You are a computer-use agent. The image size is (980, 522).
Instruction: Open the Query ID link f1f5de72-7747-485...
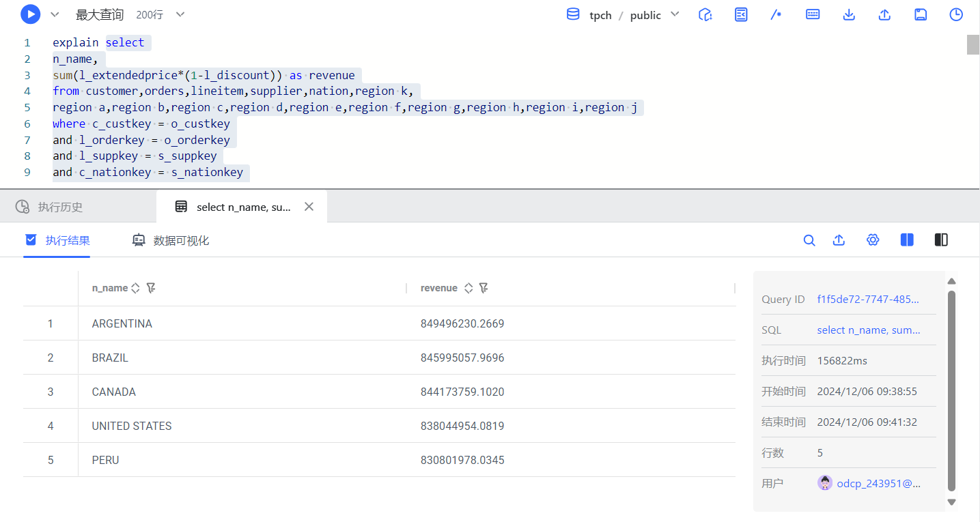(x=868, y=300)
